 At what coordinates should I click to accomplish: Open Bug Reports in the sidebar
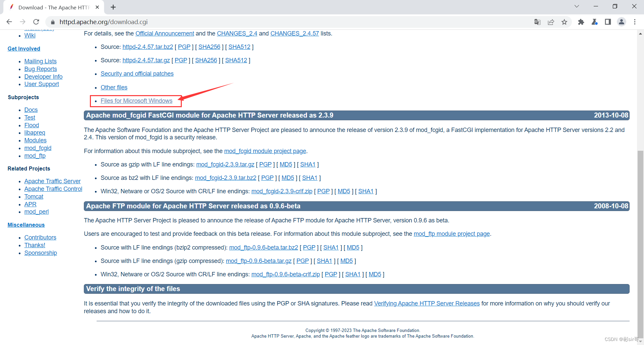point(41,69)
